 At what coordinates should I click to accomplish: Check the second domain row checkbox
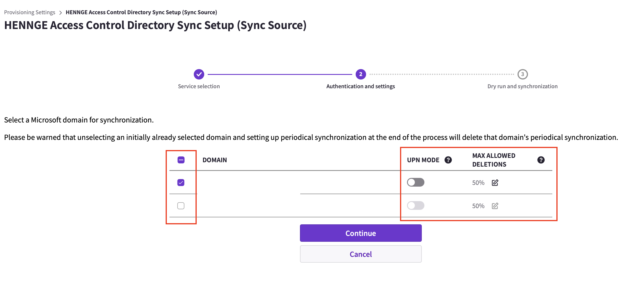(181, 206)
